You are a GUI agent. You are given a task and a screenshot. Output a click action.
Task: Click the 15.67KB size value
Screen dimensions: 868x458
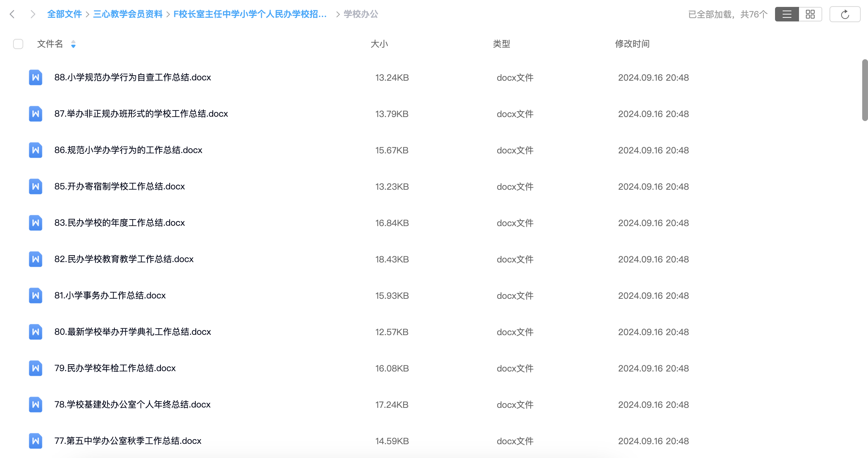point(392,150)
